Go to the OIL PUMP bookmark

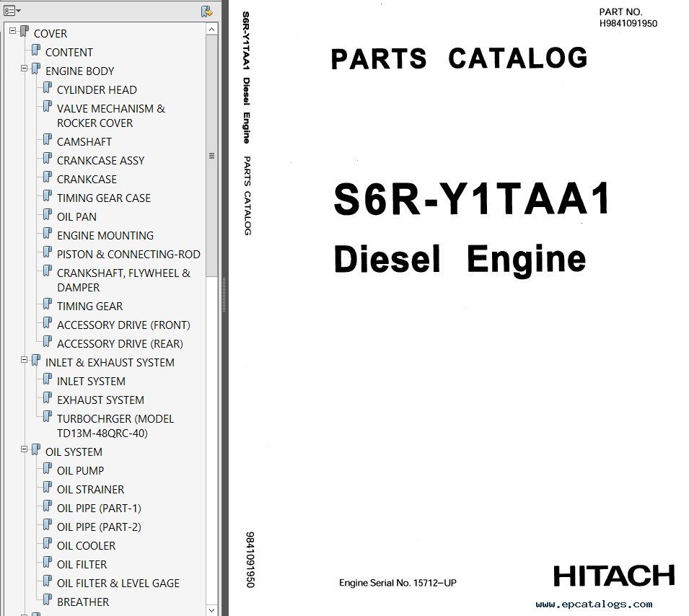tap(80, 471)
